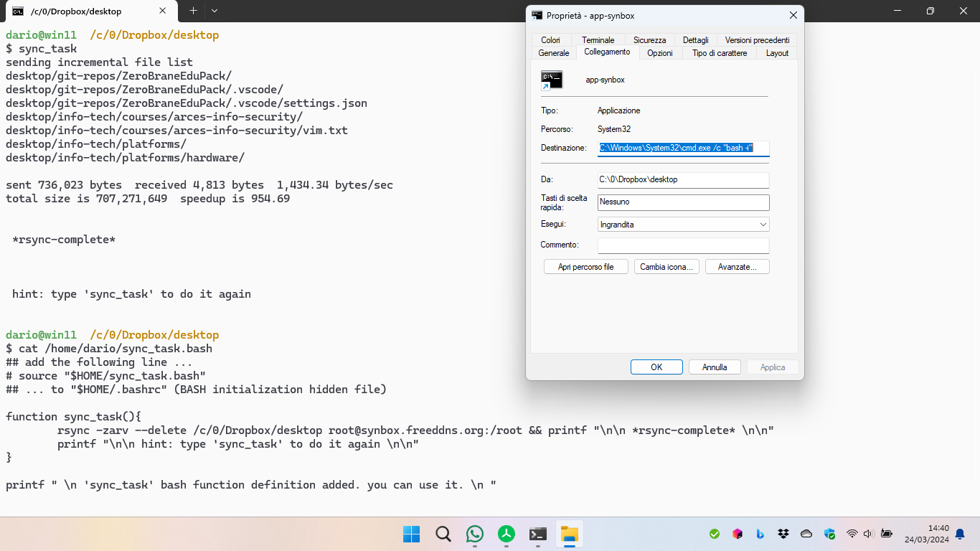This screenshot has width=980, height=551.
Task: Open notifications bell icon
Action: coord(960,534)
